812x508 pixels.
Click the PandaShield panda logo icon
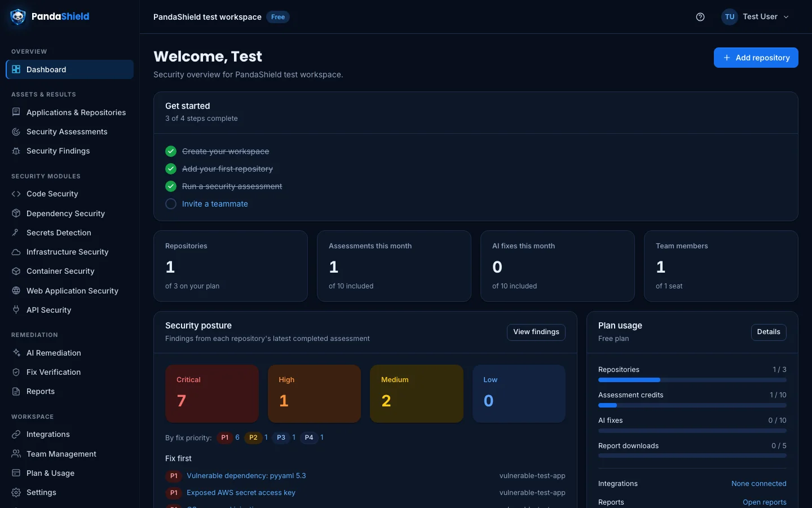[x=18, y=17]
